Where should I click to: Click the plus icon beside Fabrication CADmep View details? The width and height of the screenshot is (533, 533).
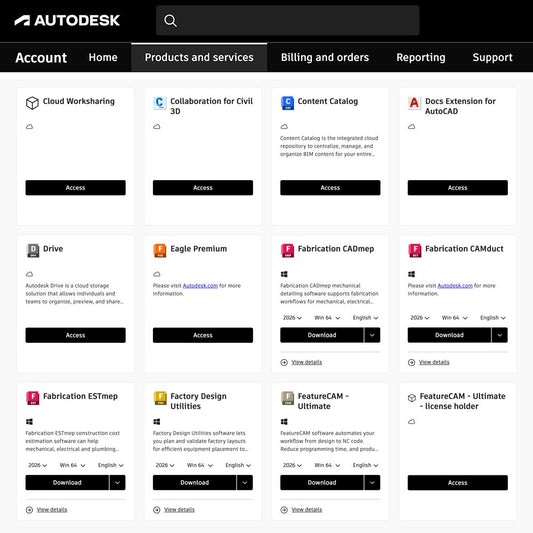tap(284, 362)
